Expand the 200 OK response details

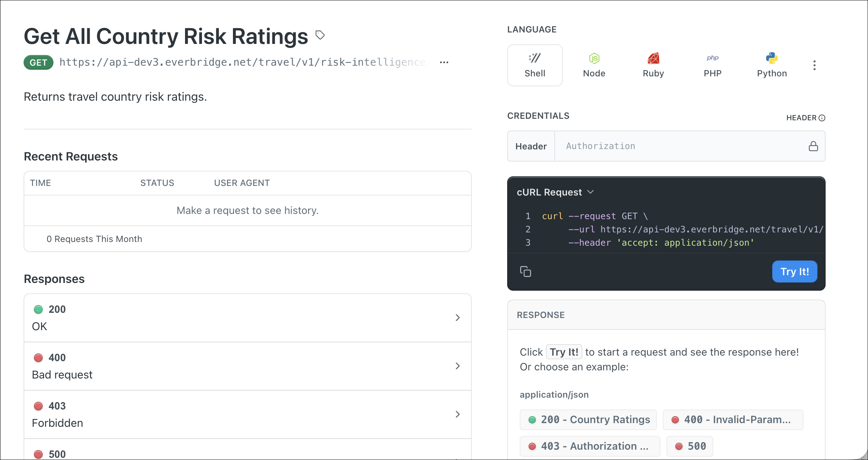coord(458,317)
